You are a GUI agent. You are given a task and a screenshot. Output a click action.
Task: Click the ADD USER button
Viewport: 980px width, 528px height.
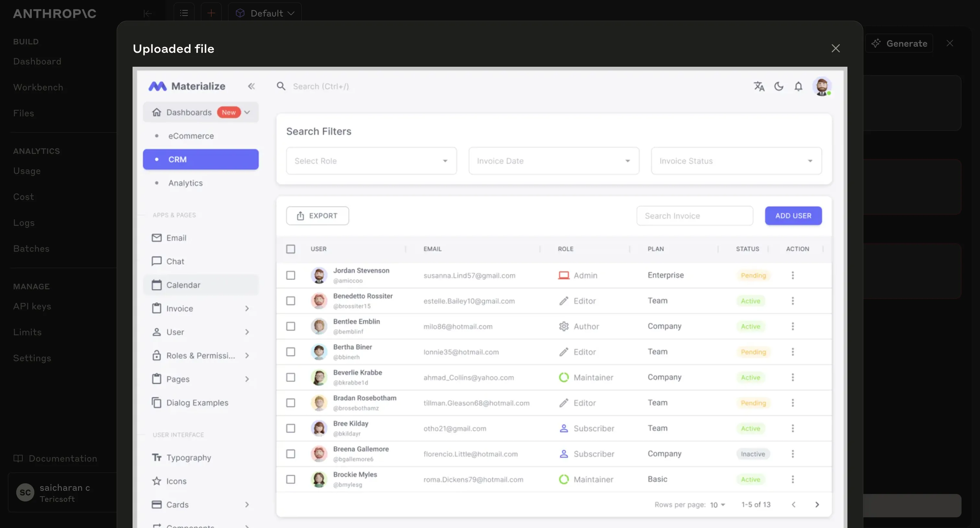793,215
